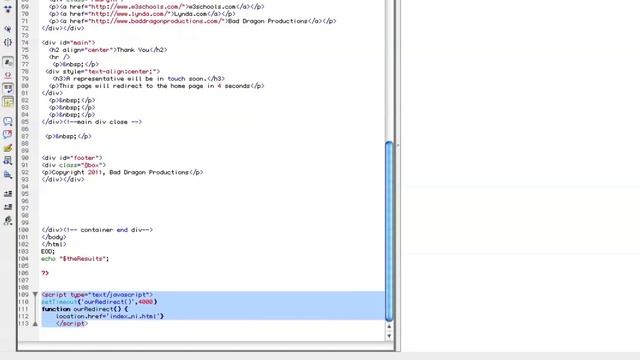Click the text-align:center div line
This screenshot has width=640, height=360.
[103, 71]
